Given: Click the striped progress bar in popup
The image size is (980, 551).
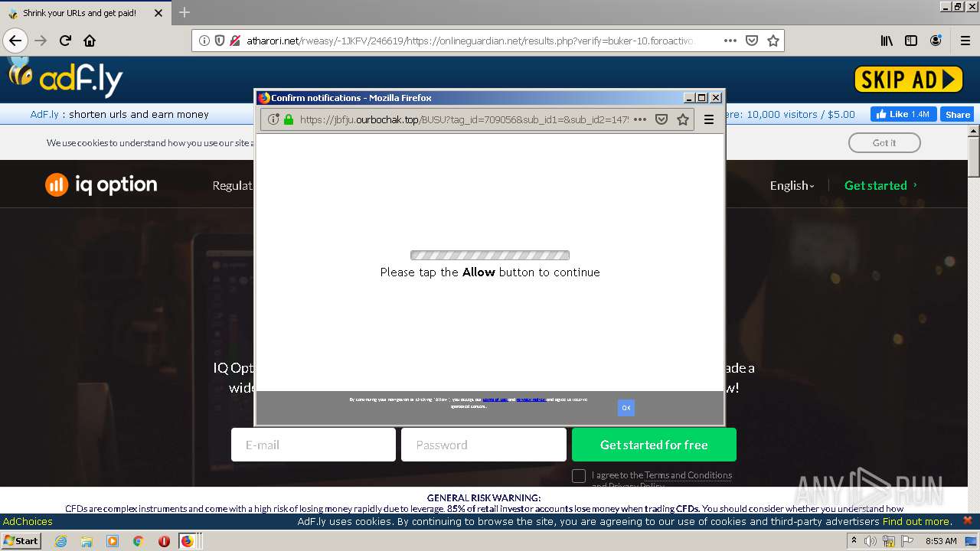Looking at the screenshot, I should 490,256.
